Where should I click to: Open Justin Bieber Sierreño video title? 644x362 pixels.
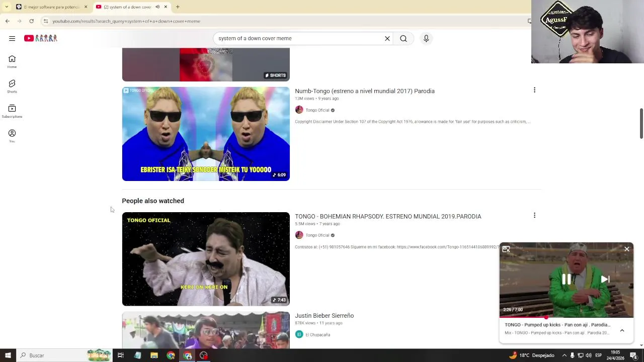pyautogui.click(x=325, y=316)
